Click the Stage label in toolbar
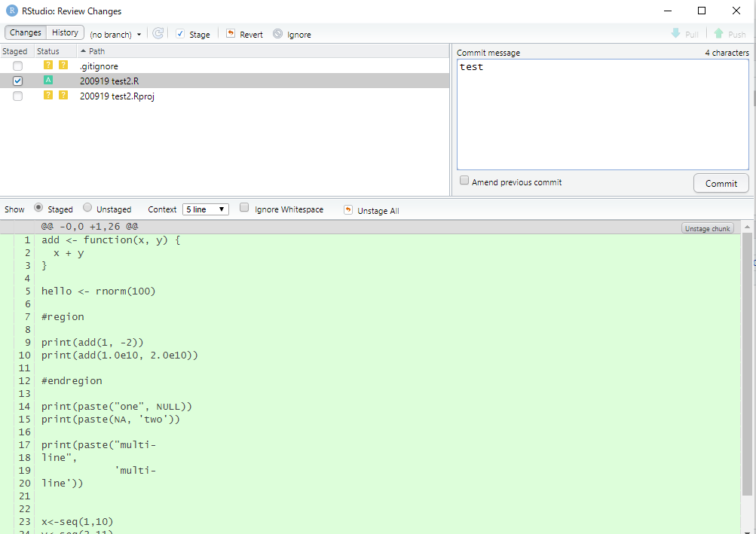The height and width of the screenshot is (534, 756). pyautogui.click(x=200, y=35)
